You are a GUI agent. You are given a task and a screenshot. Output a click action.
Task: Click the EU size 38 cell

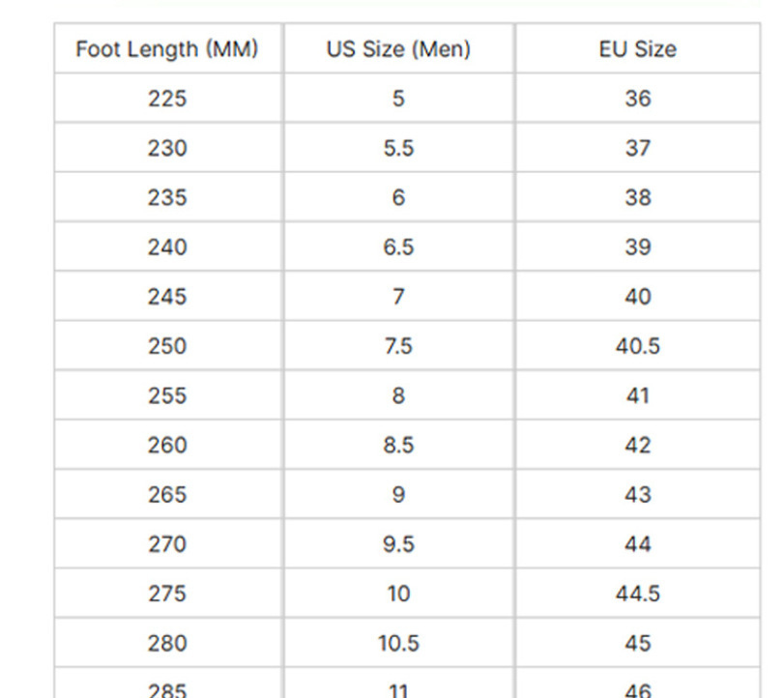point(637,197)
